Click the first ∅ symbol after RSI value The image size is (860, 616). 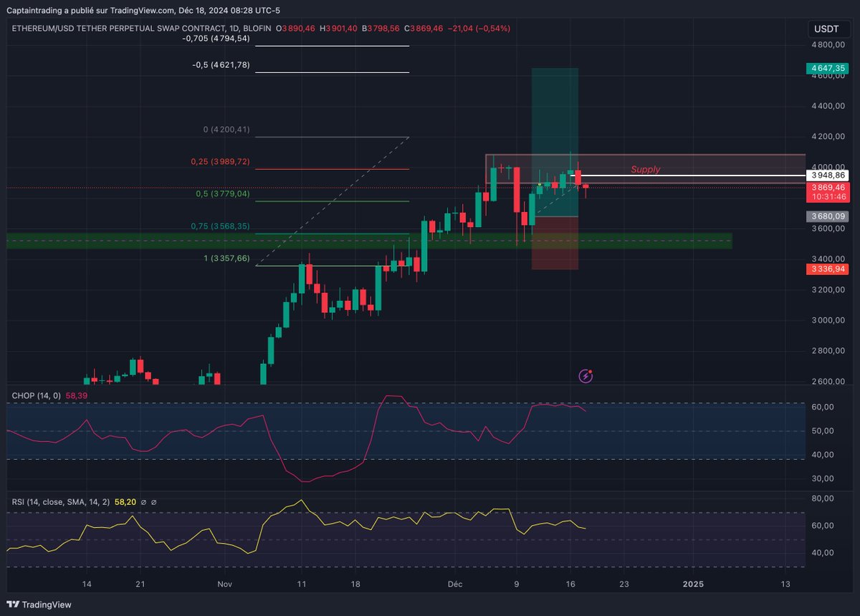(x=143, y=503)
